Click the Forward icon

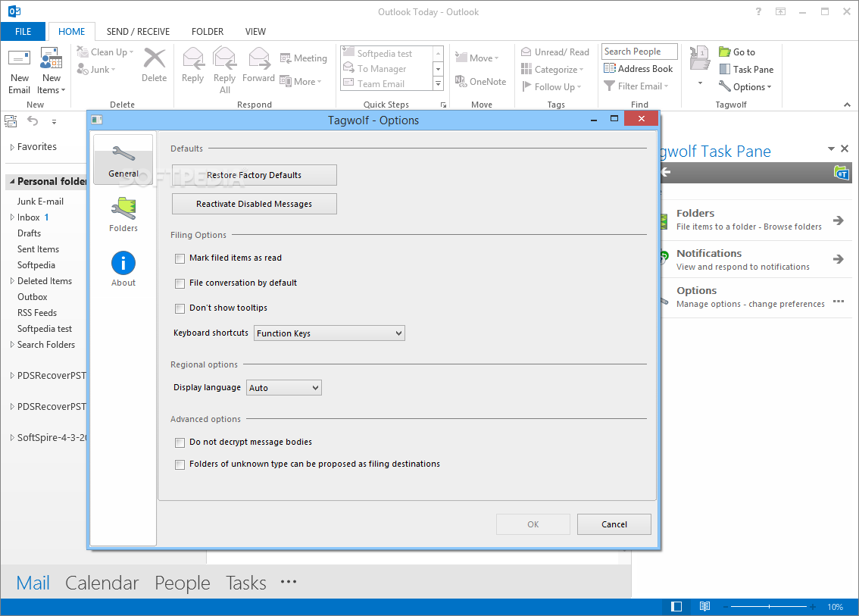[x=259, y=58]
